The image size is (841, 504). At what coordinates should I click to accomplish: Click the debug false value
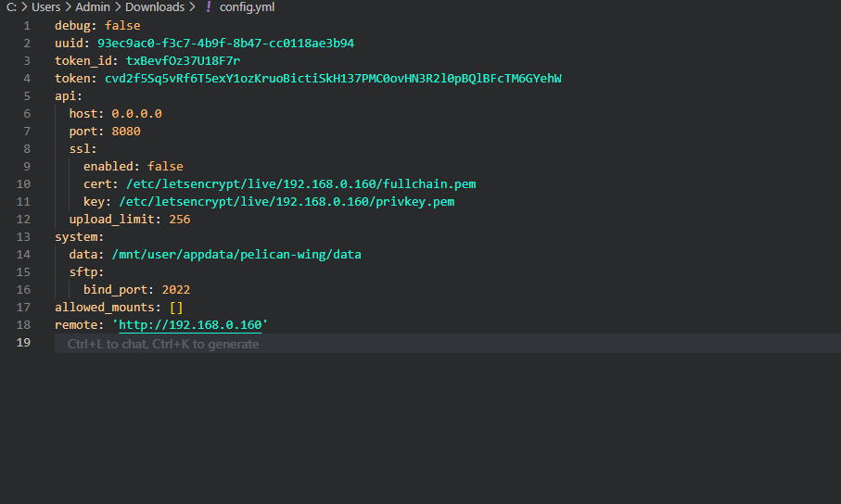(122, 26)
